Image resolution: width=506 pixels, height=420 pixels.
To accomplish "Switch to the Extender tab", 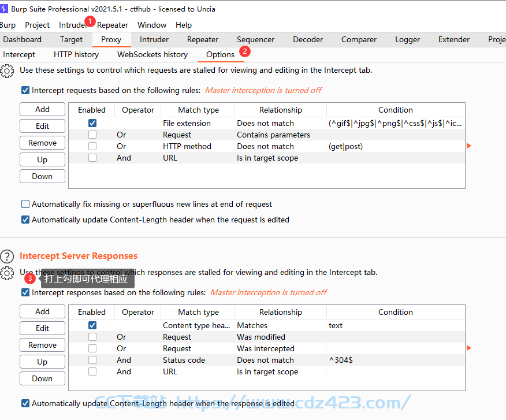I will coord(453,39).
